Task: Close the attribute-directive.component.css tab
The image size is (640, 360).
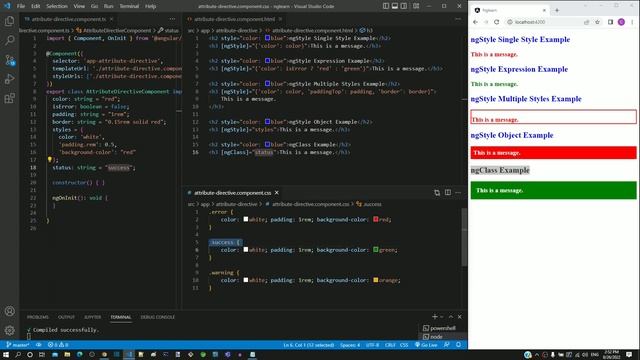Action: coord(277,193)
